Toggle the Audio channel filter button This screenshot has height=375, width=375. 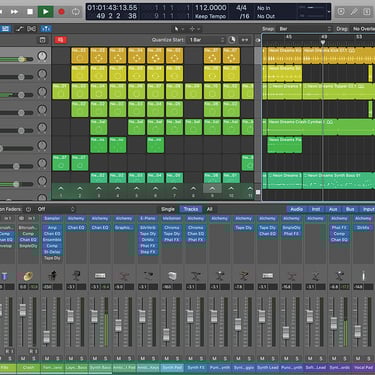pyautogui.click(x=296, y=209)
